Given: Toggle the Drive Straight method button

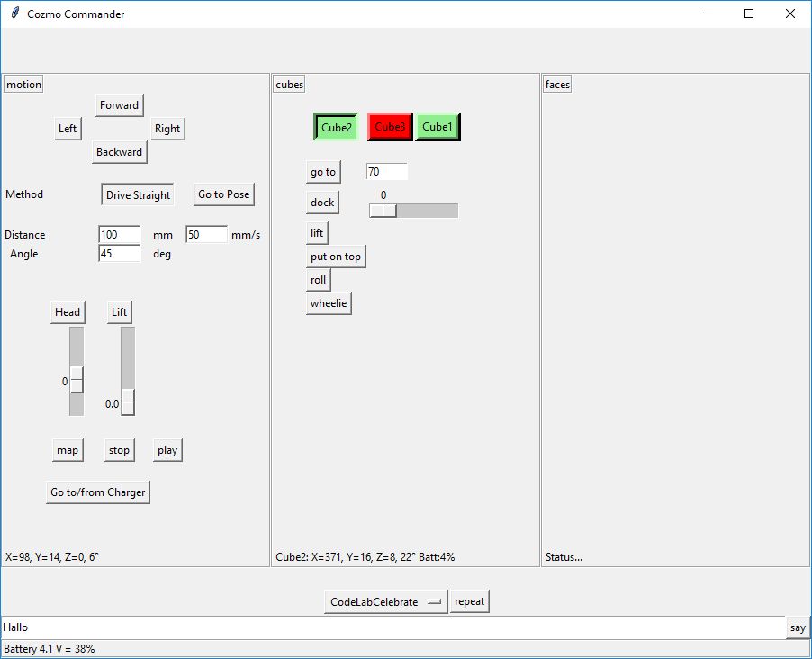Looking at the screenshot, I should (138, 194).
